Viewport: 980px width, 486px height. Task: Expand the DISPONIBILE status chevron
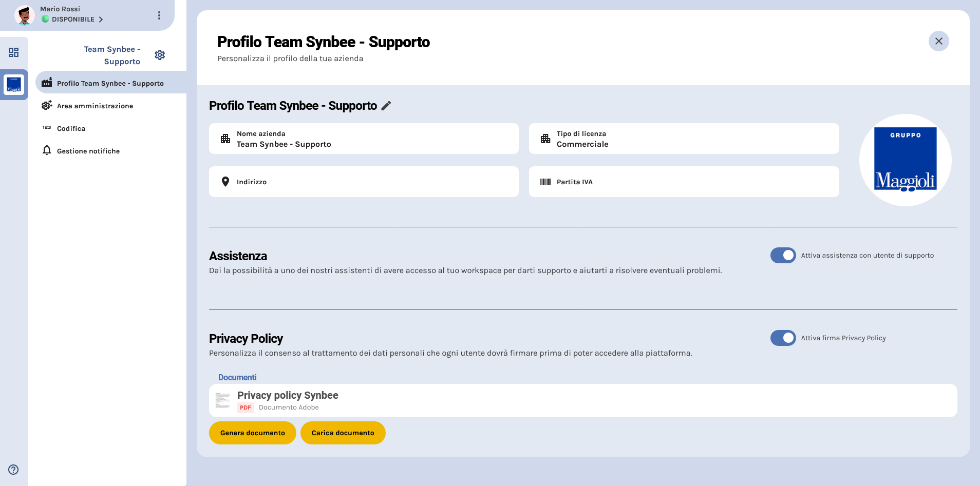[101, 20]
